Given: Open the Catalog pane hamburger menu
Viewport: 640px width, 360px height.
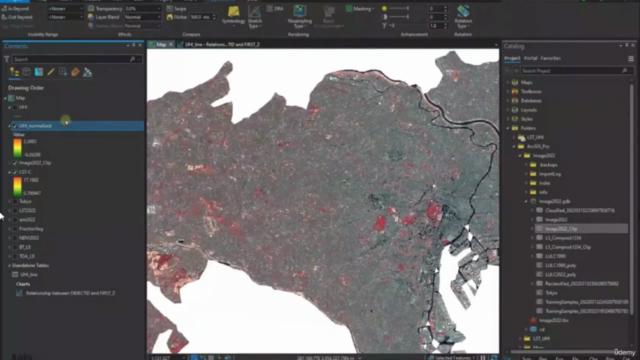Looking at the screenshot, I should tap(631, 58).
